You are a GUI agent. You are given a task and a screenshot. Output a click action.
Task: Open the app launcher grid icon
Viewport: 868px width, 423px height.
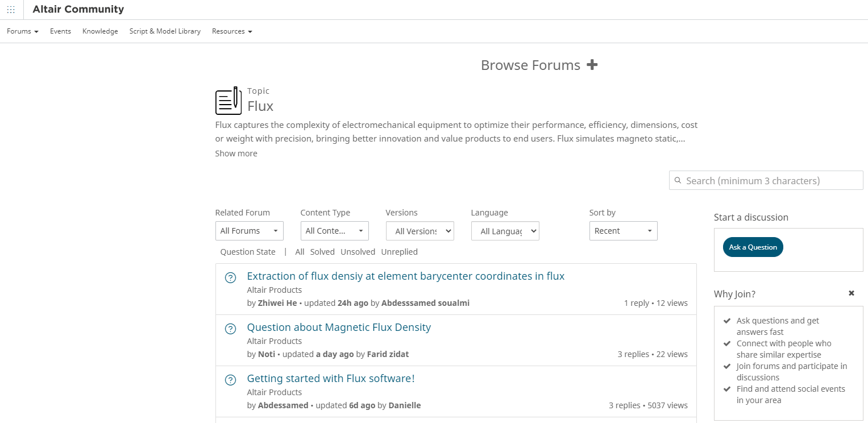click(11, 10)
